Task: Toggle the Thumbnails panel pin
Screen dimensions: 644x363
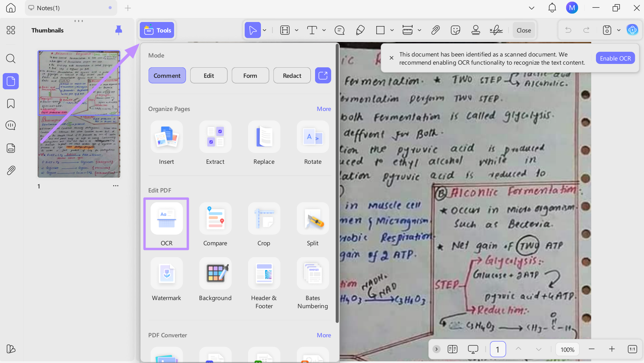Action: pos(118,30)
